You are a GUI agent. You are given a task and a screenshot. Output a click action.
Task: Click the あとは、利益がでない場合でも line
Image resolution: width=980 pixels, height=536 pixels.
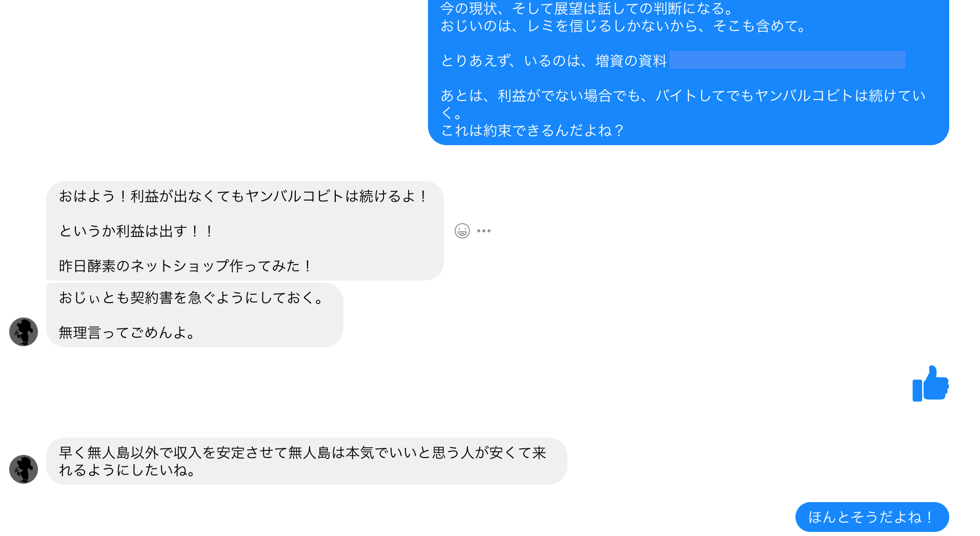coord(683,96)
